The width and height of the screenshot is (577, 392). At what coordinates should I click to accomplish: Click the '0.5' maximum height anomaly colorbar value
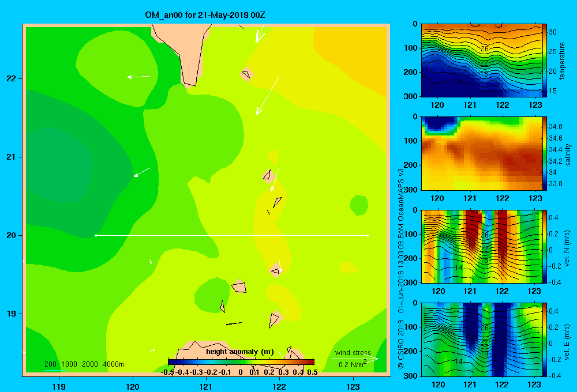pos(312,372)
